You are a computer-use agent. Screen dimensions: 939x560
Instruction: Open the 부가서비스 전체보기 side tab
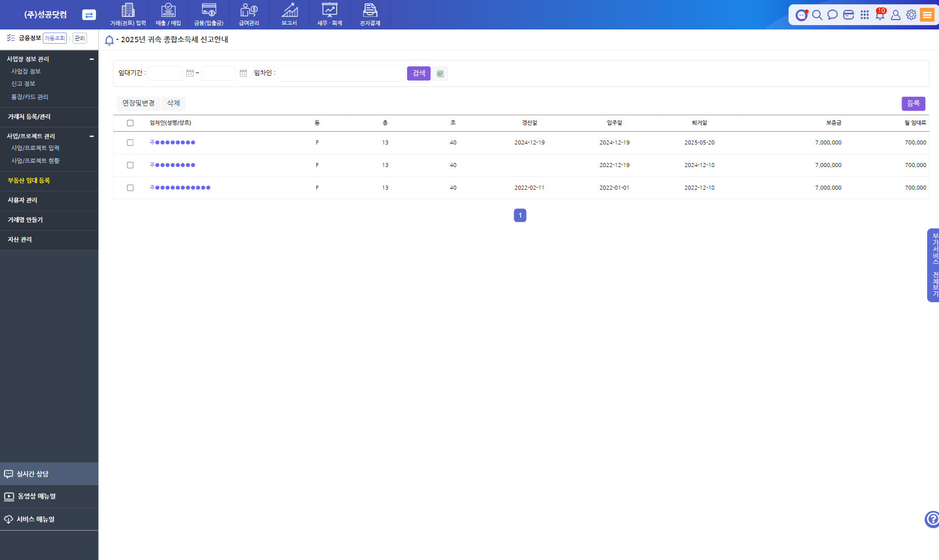click(933, 265)
